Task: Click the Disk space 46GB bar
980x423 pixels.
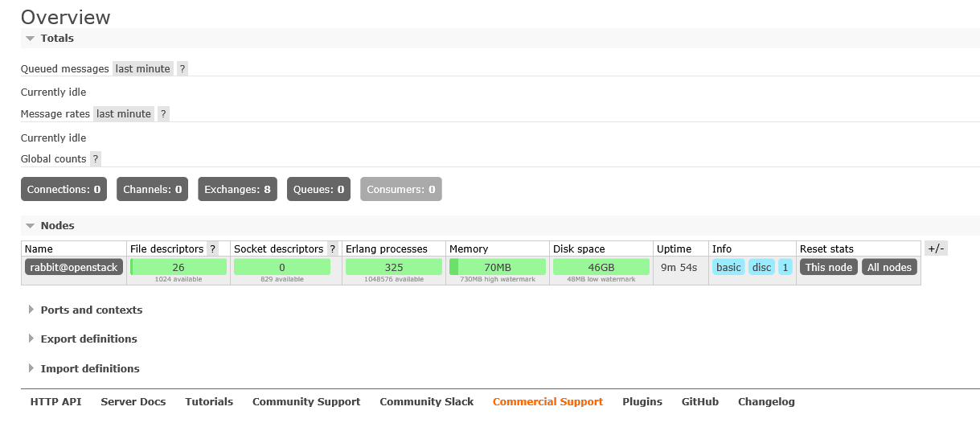Action: [x=601, y=267]
